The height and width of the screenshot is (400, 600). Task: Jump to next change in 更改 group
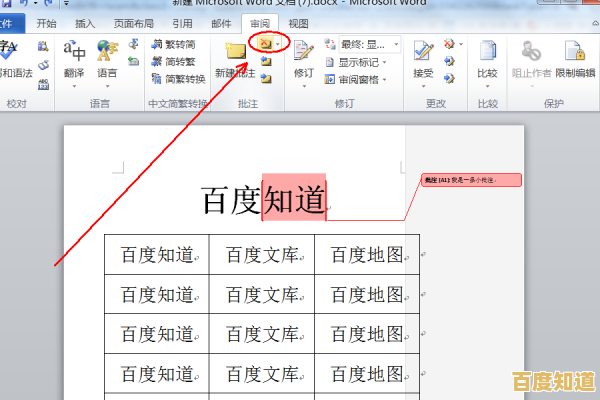(x=449, y=78)
